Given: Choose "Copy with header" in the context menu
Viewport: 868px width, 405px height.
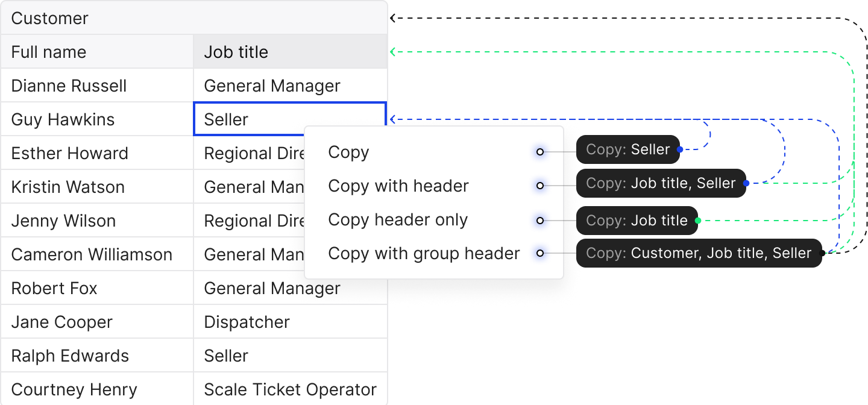Looking at the screenshot, I should tap(398, 186).
